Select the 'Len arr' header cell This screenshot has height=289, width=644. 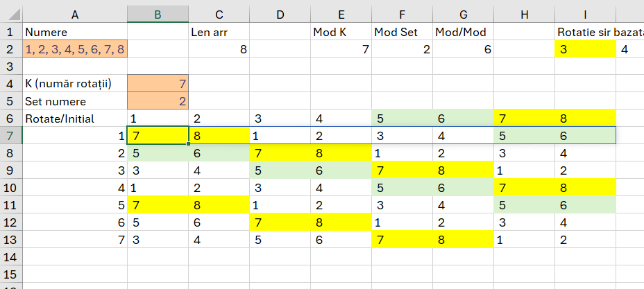pyautogui.click(x=219, y=32)
